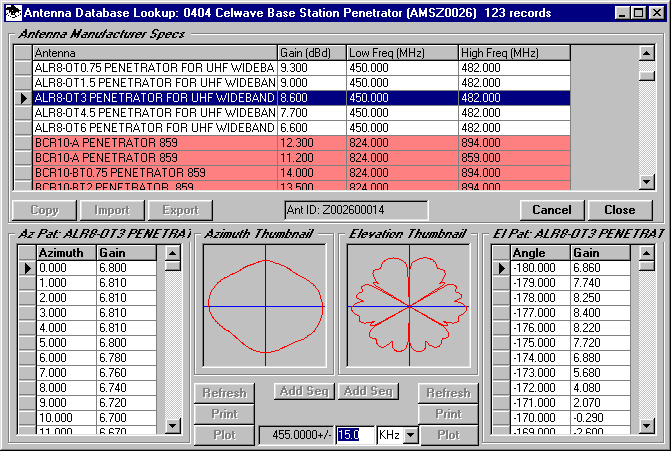671x451 pixels.
Task: Click the right Add Seg button
Action: tap(368, 391)
